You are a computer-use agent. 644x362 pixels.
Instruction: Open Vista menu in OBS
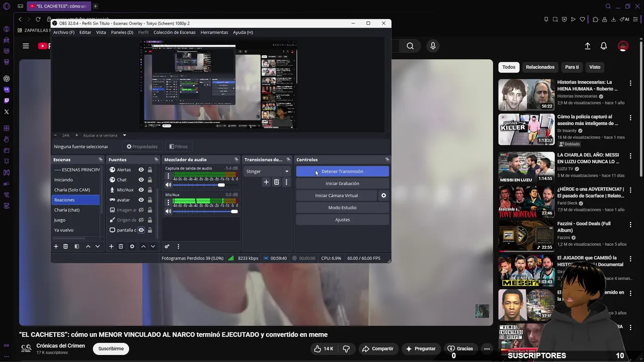tap(101, 32)
